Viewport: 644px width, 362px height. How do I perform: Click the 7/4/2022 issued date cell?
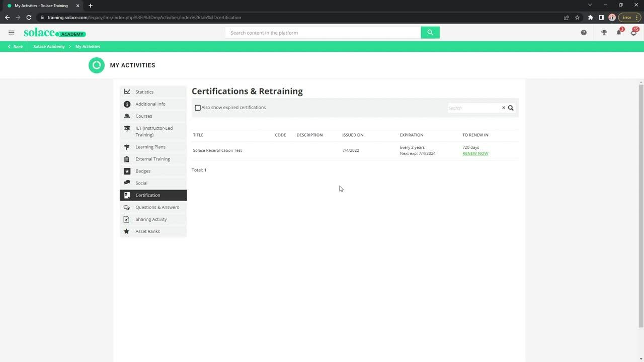click(x=351, y=150)
